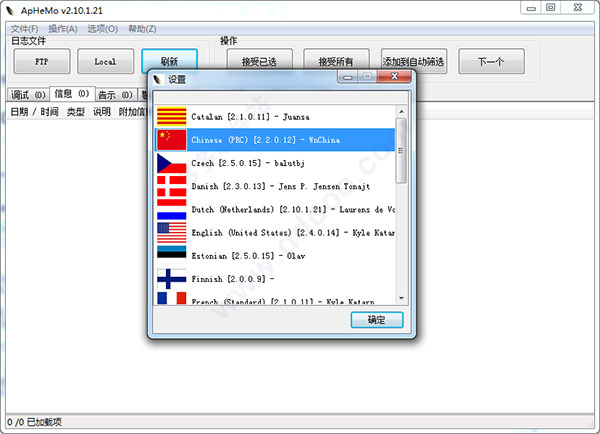Switch to the 信息 (0) tab
600x434 pixels.
click(72, 93)
